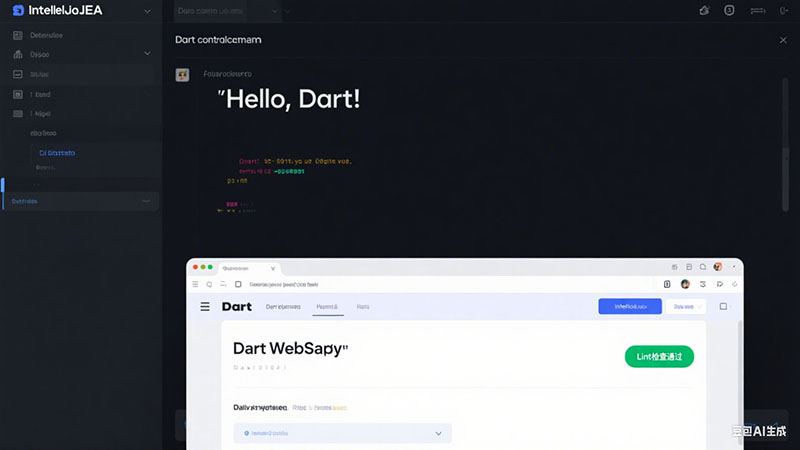
Task: Select the "1 Mpel" sidebar entry
Action: click(40, 114)
